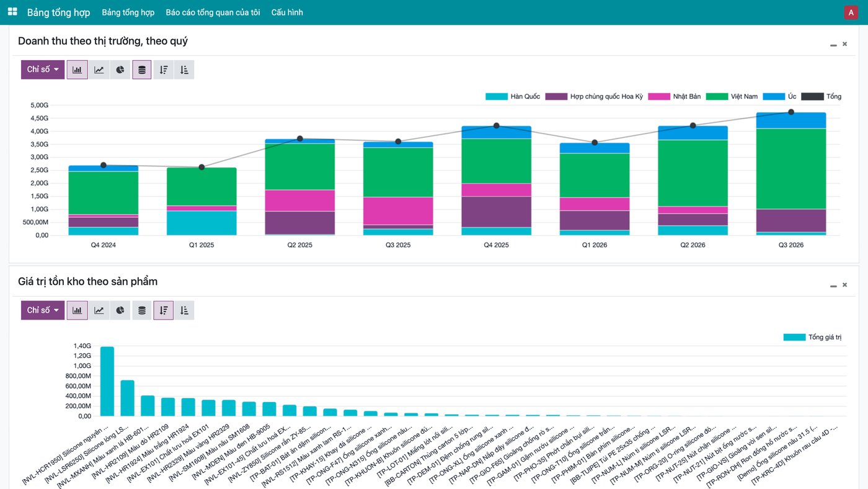Collapse the revenue by market panel

(833, 45)
